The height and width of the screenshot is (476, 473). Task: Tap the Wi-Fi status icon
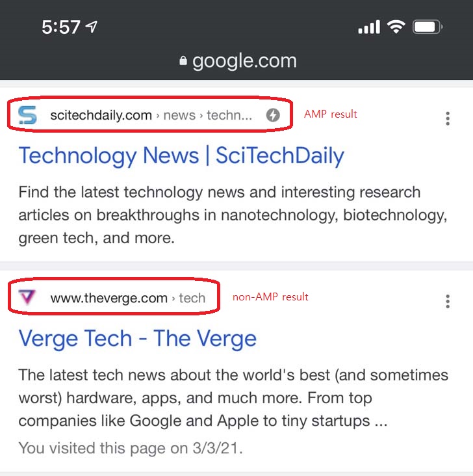coord(395,27)
